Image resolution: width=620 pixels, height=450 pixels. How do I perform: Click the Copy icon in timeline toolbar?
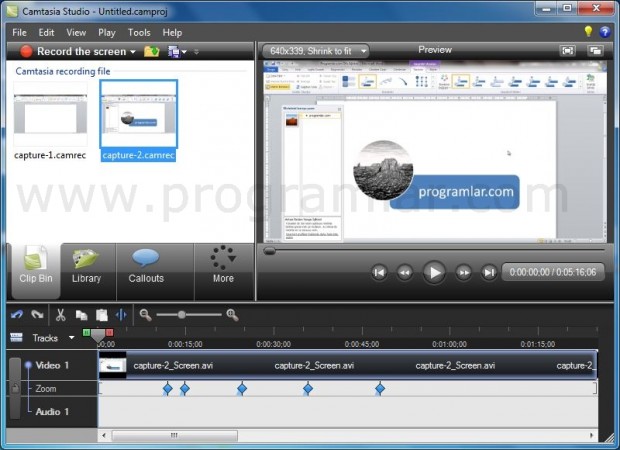pos(81,315)
